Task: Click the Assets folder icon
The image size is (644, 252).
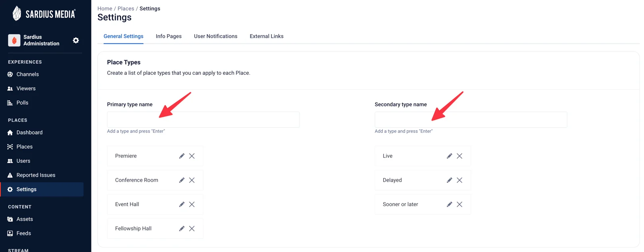Action: click(10, 219)
